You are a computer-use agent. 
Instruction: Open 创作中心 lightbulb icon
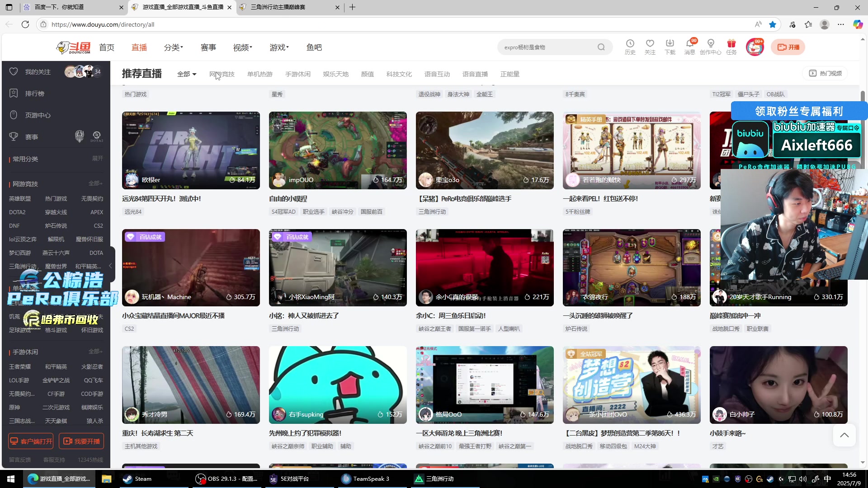[710, 47]
